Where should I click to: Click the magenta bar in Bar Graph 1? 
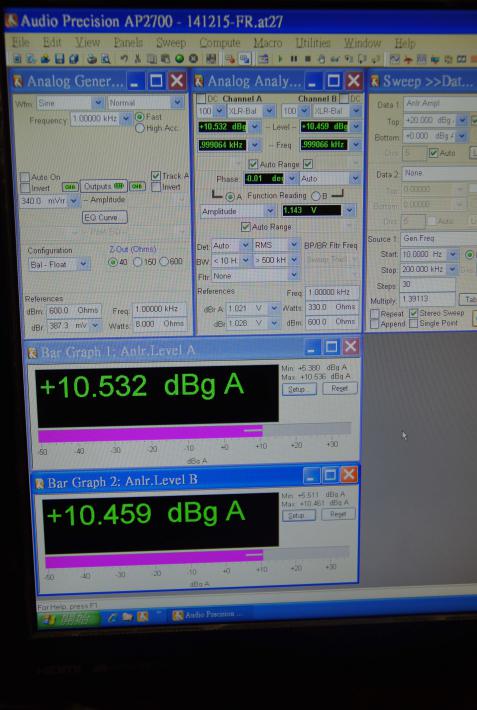coord(150,433)
